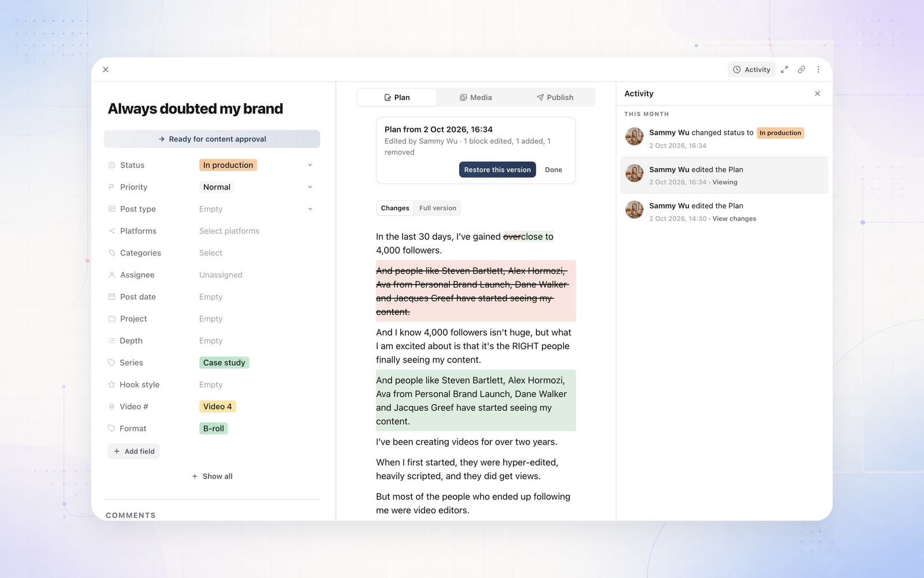Click the Series tag icon
This screenshot has height=578, width=924.
(112, 363)
